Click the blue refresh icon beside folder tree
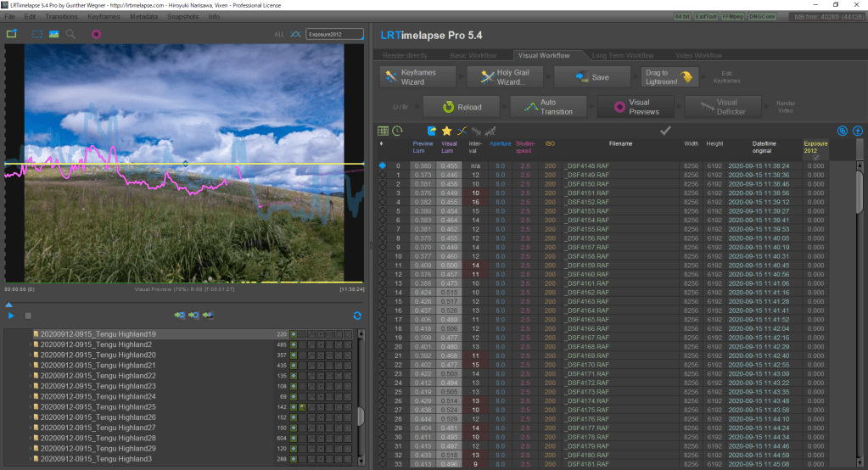 click(x=357, y=316)
